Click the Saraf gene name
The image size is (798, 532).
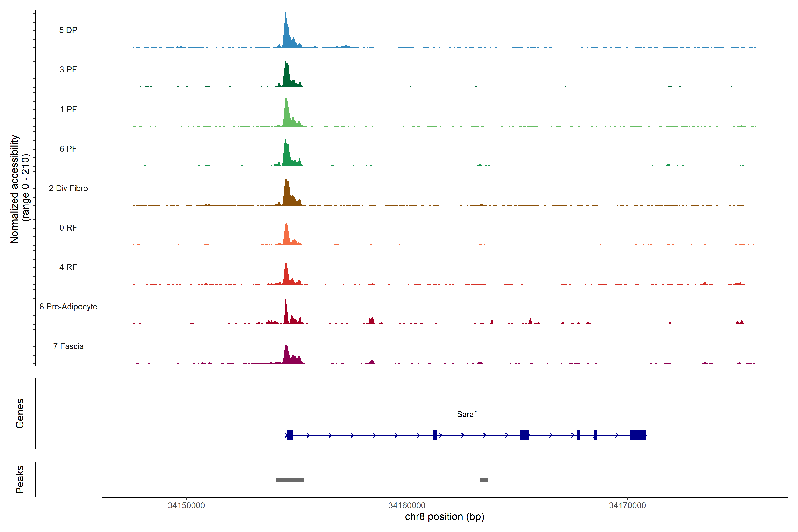pyautogui.click(x=467, y=414)
